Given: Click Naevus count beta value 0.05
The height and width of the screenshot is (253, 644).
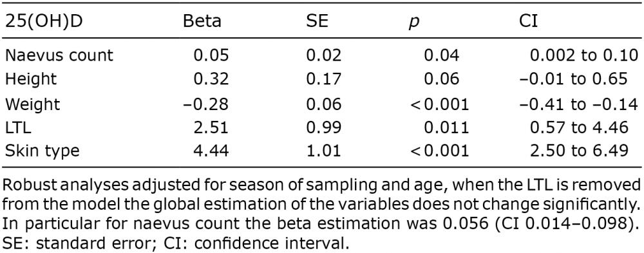Looking at the screenshot, I should click(x=211, y=55).
